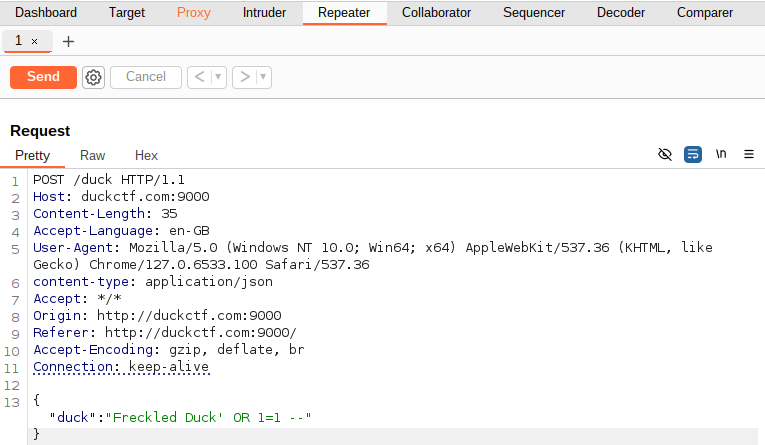Open the Request hamburger menu
The image size is (765, 445).
click(x=749, y=154)
